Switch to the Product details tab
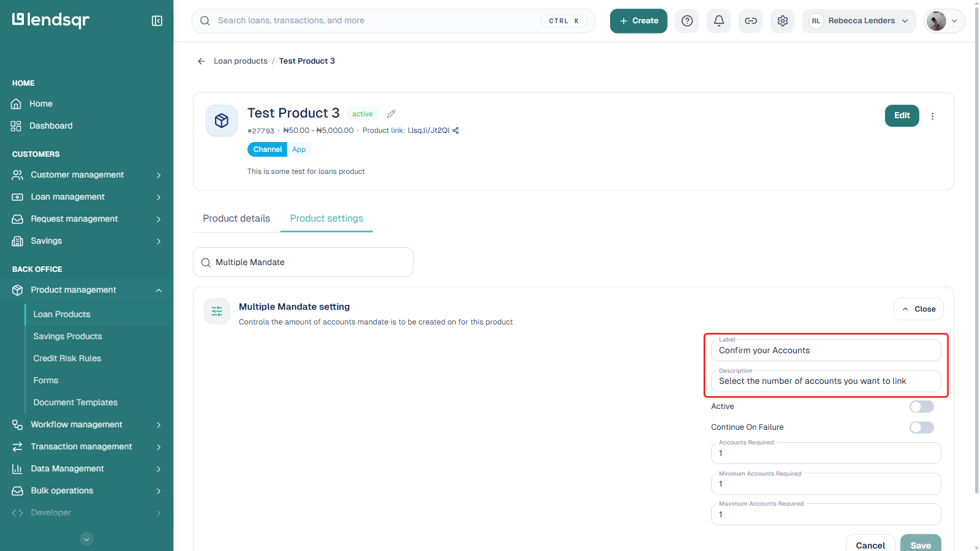This screenshot has width=980, height=551. pyautogui.click(x=236, y=219)
